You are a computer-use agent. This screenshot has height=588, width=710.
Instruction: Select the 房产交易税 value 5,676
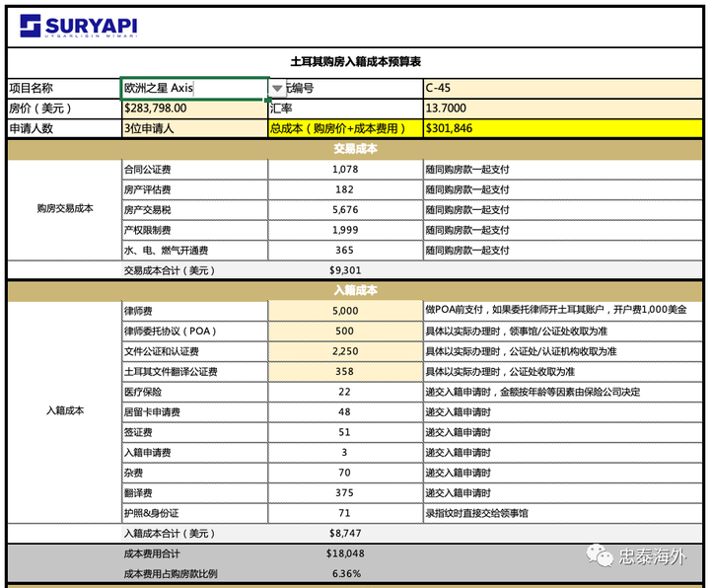[345, 210]
